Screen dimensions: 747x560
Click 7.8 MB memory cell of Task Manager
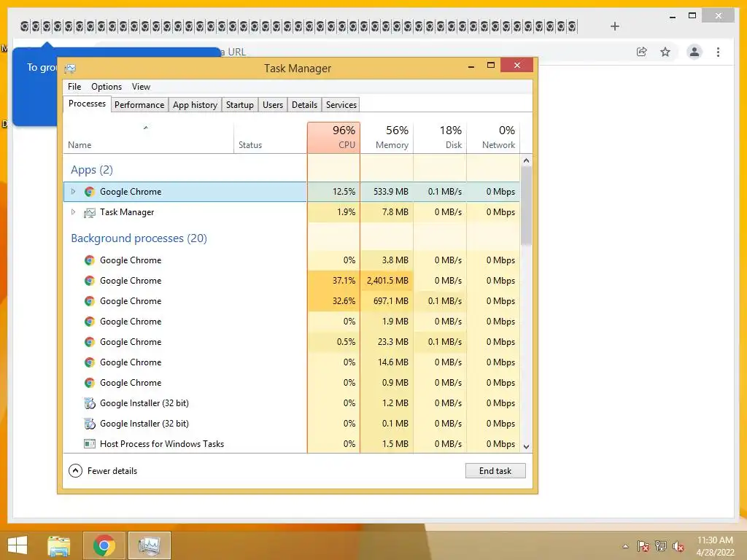(387, 212)
